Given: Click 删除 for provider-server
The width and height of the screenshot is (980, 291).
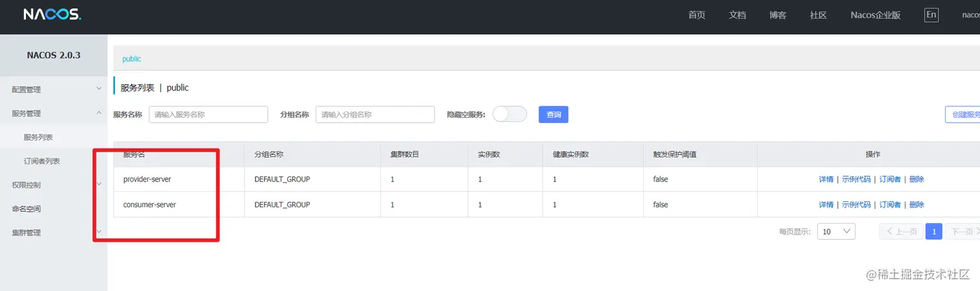Looking at the screenshot, I should point(916,179).
